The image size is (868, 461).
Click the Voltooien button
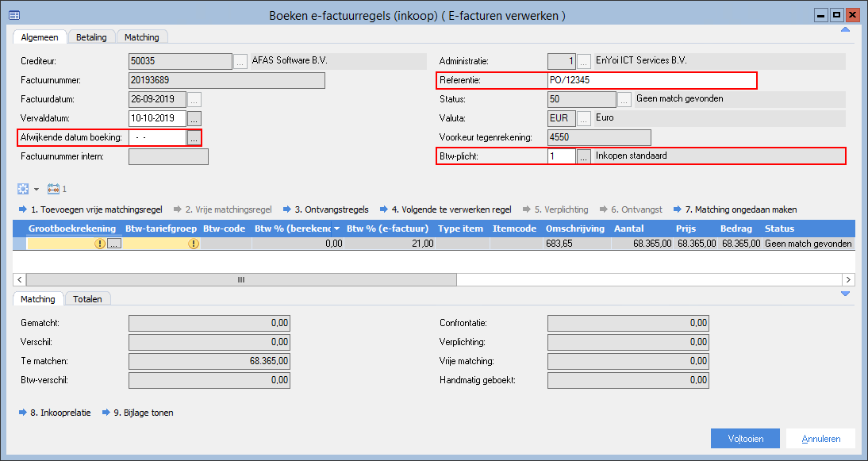point(746,438)
